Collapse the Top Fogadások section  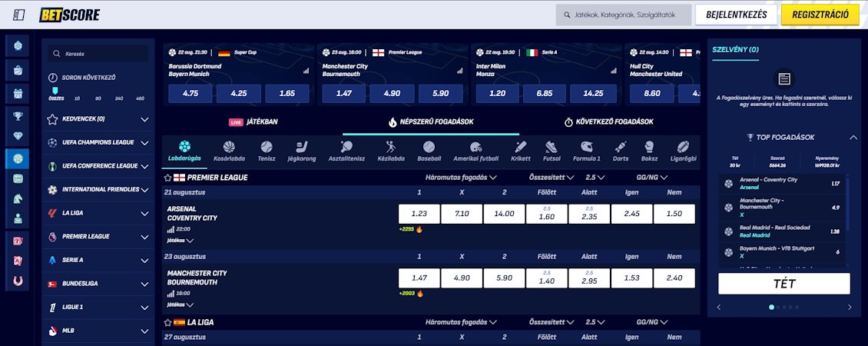(852, 138)
